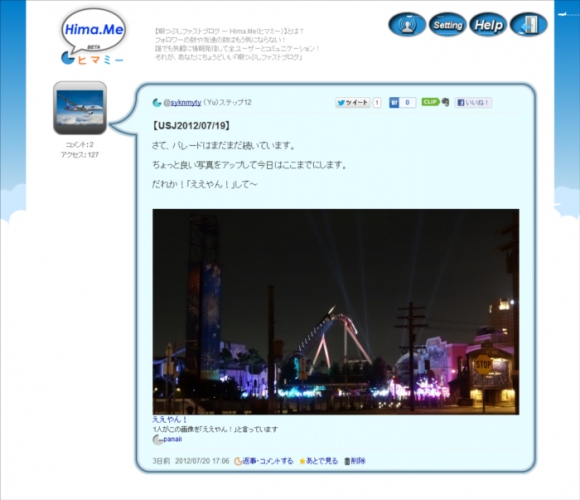The height and width of the screenshot is (500, 580).
Task: Open the airplane avatar thumbnail
Action: point(80,108)
